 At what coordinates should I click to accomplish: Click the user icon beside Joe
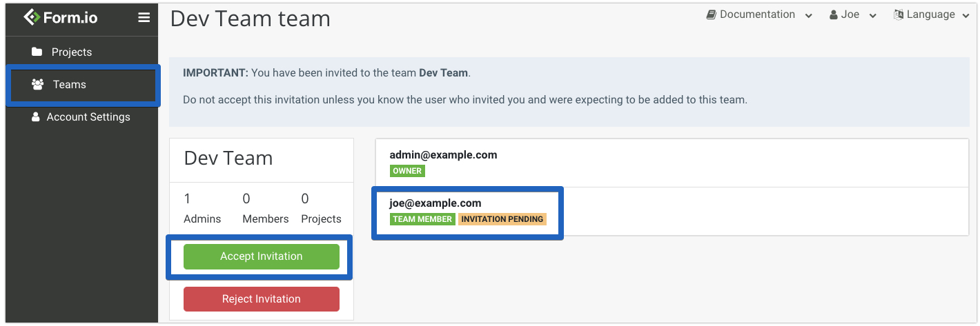click(x=834, y=14)
